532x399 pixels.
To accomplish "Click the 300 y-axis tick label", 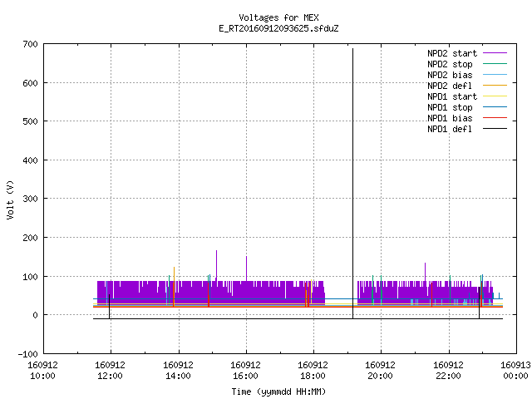I will [x=31, y=199].
